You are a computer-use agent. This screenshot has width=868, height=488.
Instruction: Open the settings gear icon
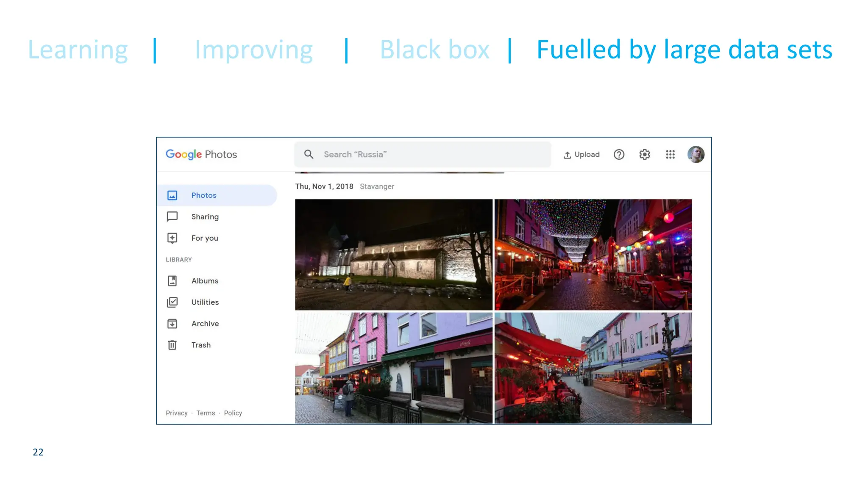click(x=645, y=155)
